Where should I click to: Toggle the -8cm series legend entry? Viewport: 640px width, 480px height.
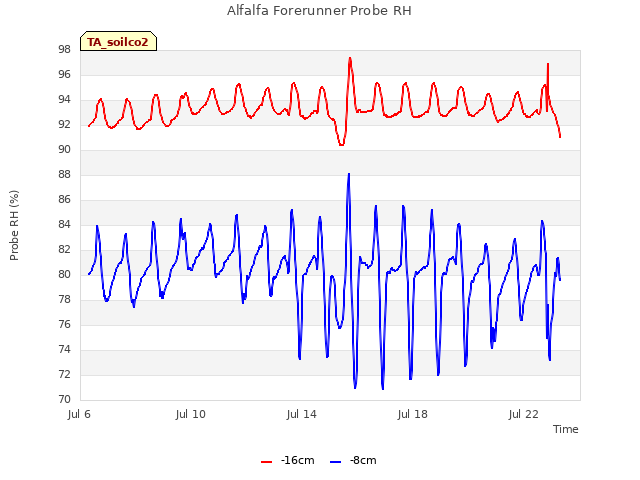(353, 460)
